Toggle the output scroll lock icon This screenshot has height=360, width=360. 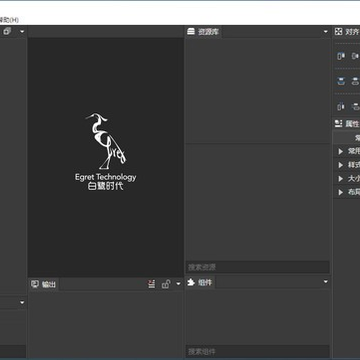pyautogui.click(x=166, y=284)
